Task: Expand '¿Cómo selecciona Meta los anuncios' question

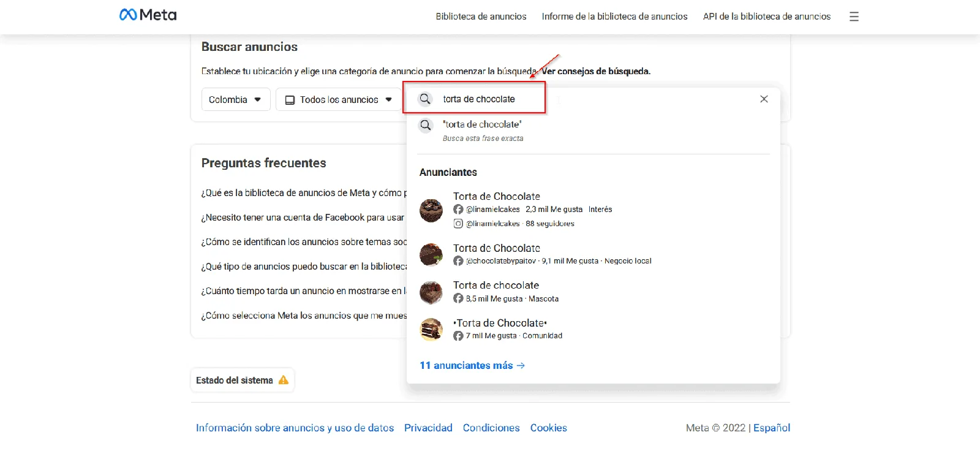Action: click(304, 316)
